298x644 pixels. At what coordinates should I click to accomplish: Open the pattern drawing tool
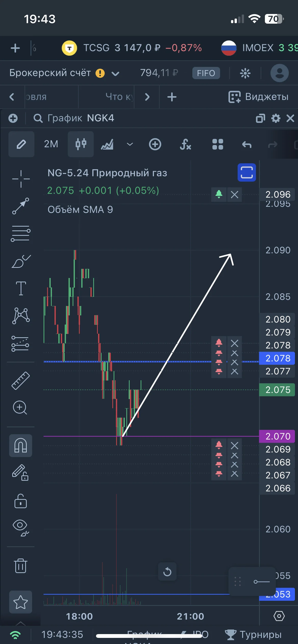coord(21,316)
